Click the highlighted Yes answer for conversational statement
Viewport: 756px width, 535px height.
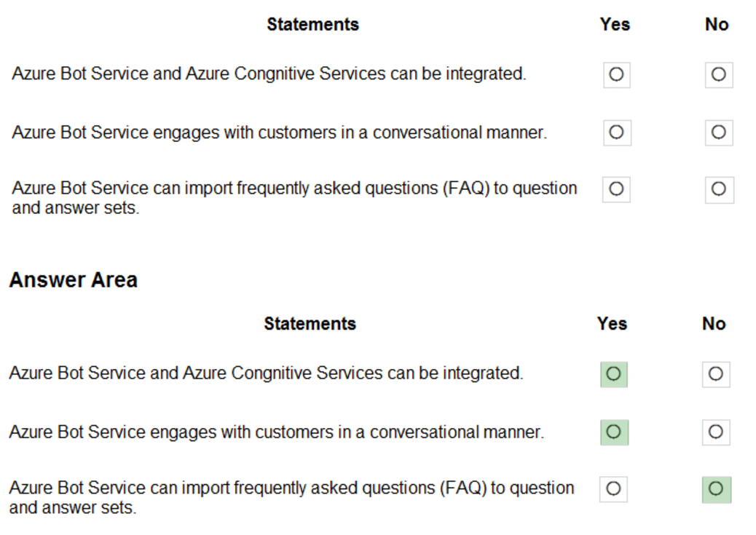pyautogui.click(x=613, y=431)
